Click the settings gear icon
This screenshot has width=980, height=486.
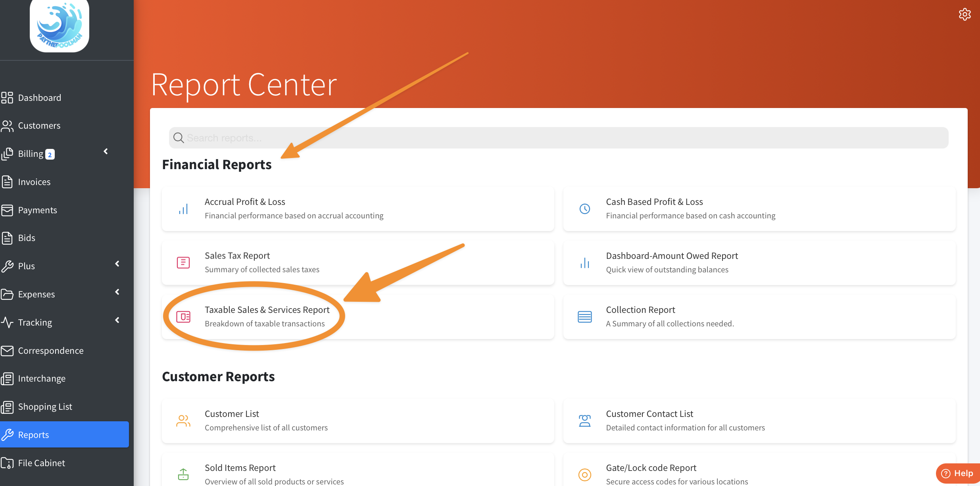(x=965, y=14)
